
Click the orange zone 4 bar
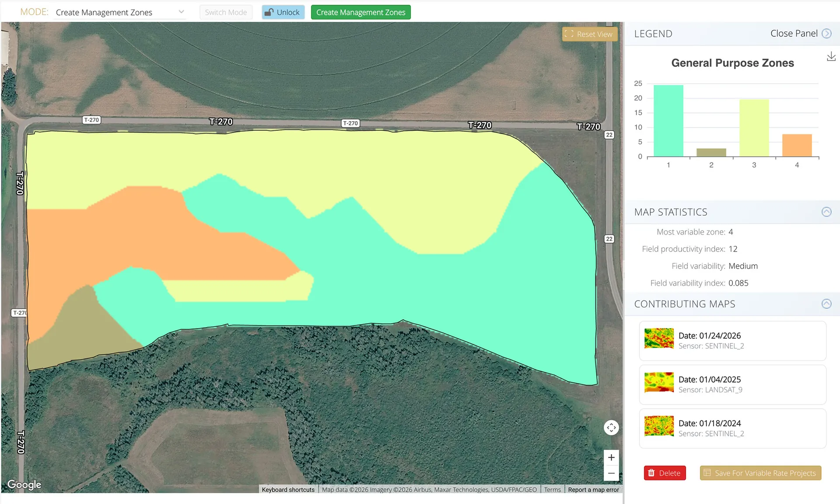coord(797,145)
